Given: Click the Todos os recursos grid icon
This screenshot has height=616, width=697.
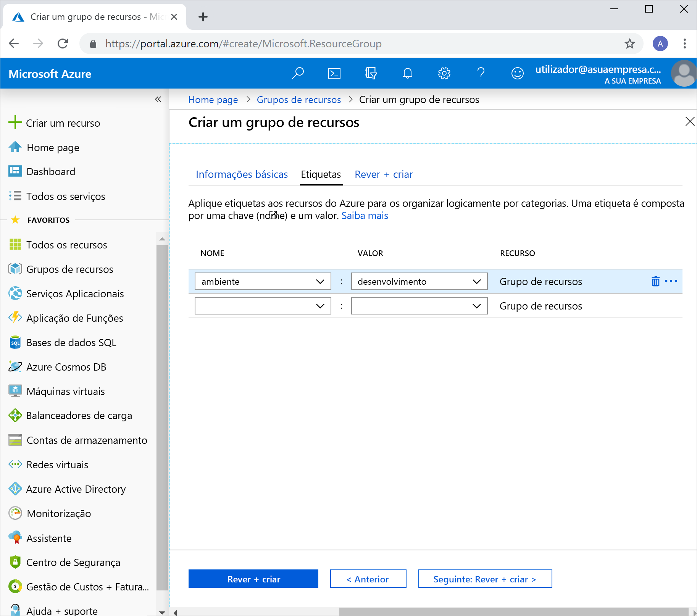Looking at the screenshot, I should [x=15, y=244].
